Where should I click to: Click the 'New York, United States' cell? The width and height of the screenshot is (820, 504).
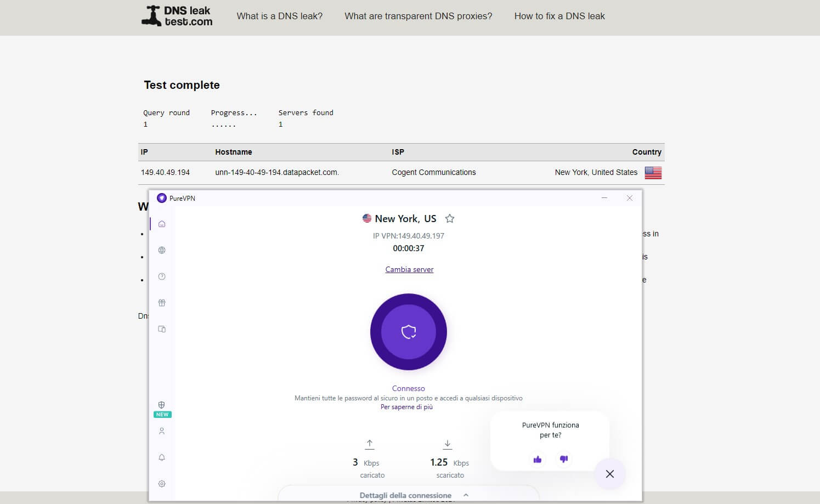click(596, 172)
